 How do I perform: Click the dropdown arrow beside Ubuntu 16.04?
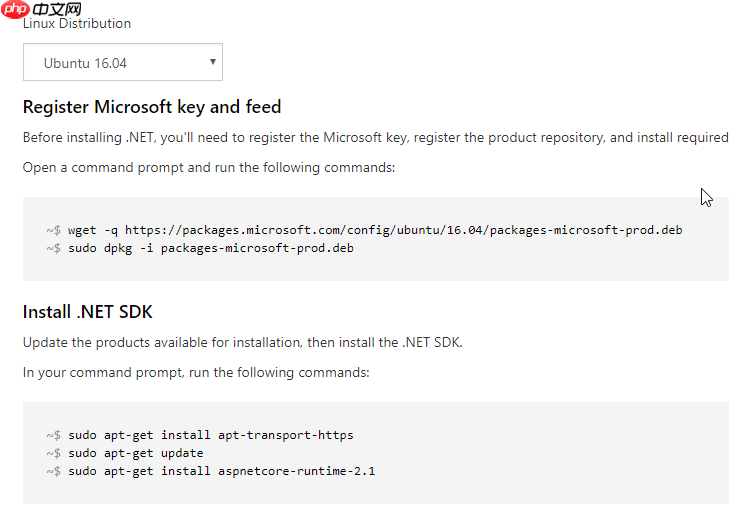(x=212, y=62)
